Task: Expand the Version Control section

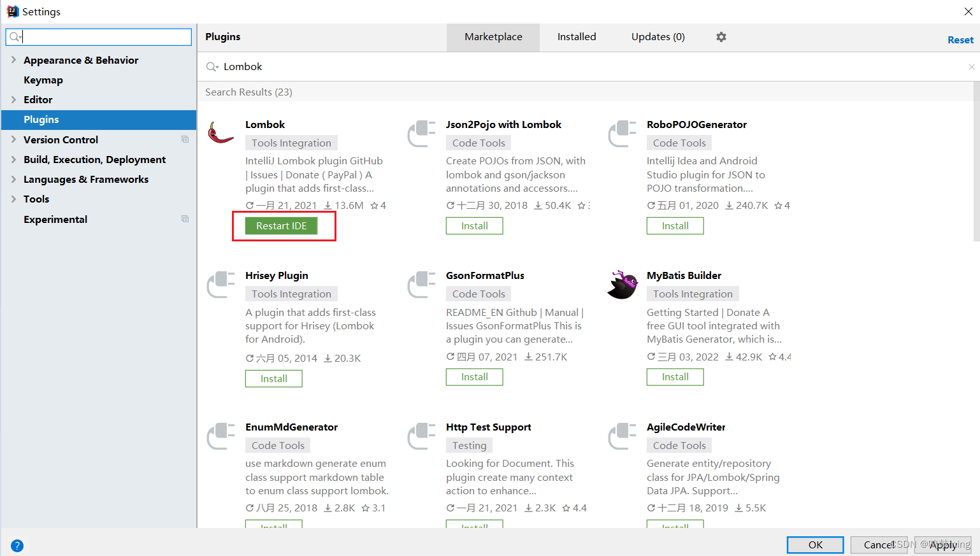Action: [x=13, y=139]
